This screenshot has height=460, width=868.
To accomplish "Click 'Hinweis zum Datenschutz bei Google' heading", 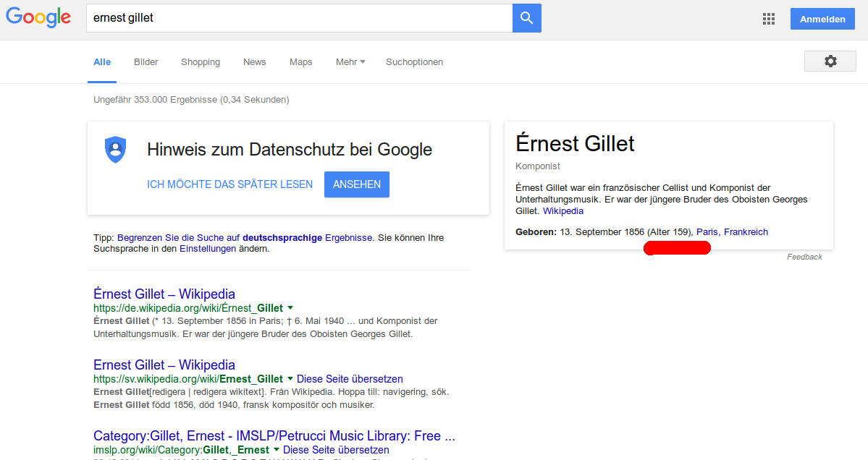I will pyautogui.click(x=290, y=149).
